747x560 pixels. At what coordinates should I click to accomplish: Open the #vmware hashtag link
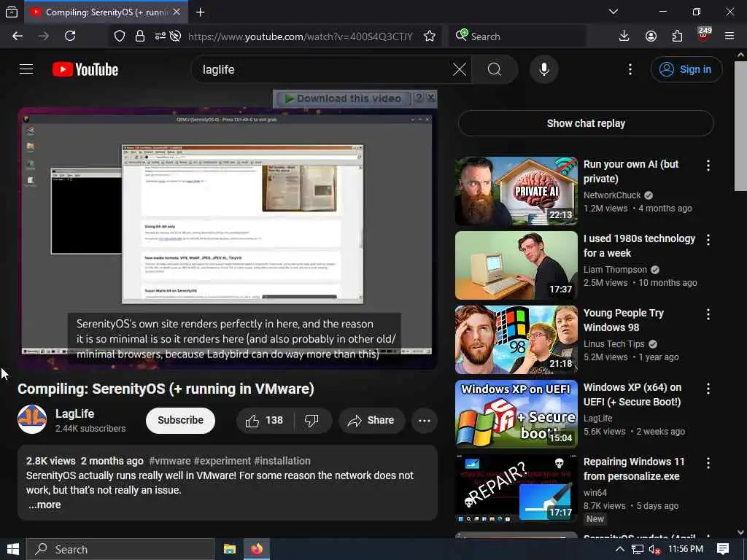pyautogui.click(x=169, y=461)
